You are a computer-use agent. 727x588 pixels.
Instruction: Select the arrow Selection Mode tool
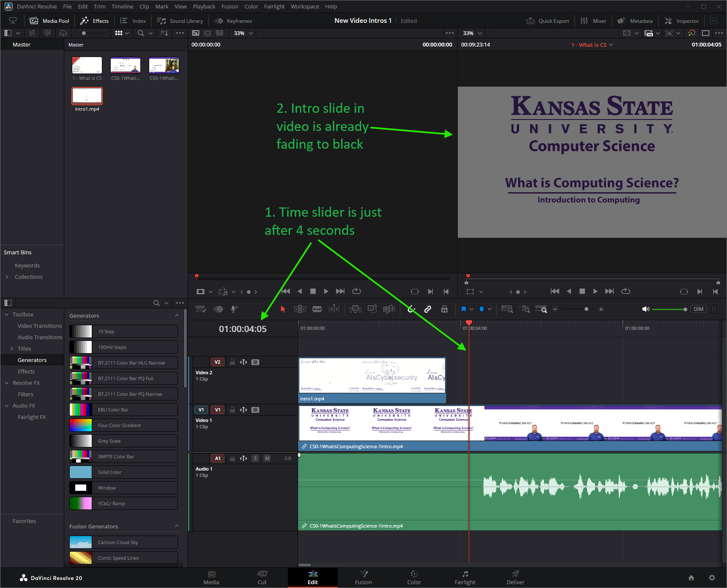click(x=283, y=309)
